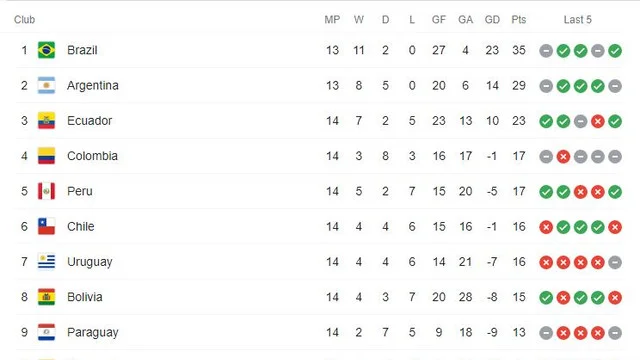Click Colombia's red loss indicator
Image resolution: width=640 pixels, height=360 pixels.
coord(563,157)
